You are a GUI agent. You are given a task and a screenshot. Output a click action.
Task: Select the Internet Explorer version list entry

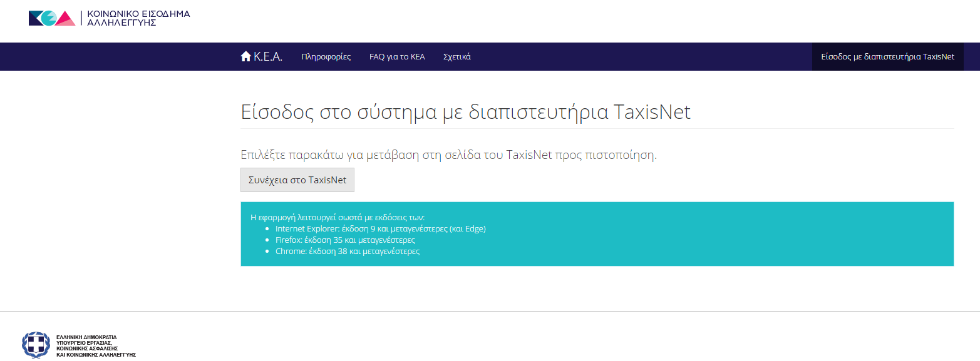(x=380, y=229)
